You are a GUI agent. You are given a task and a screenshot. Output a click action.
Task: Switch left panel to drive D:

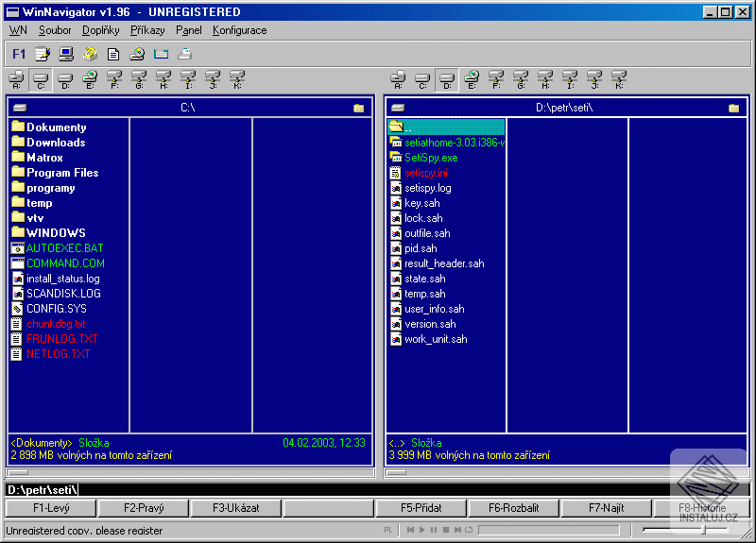pos(65,79)
